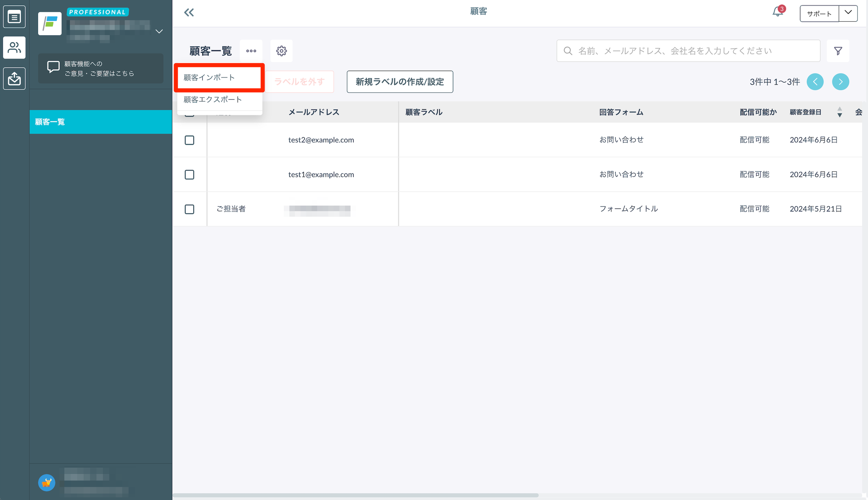Open the filter funnel icon
Screen dimensions: 868x500
tap(838, 51)
